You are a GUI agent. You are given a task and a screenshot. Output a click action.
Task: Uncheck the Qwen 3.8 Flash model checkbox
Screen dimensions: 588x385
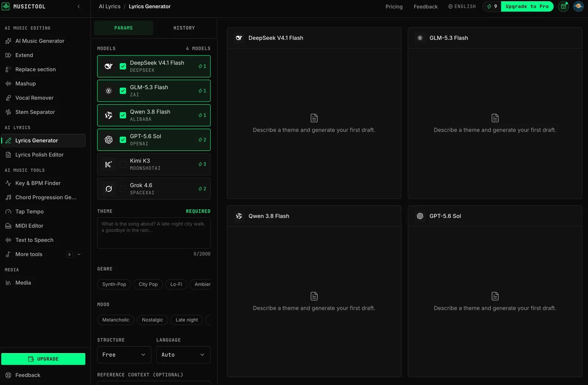tap(123, 115)
